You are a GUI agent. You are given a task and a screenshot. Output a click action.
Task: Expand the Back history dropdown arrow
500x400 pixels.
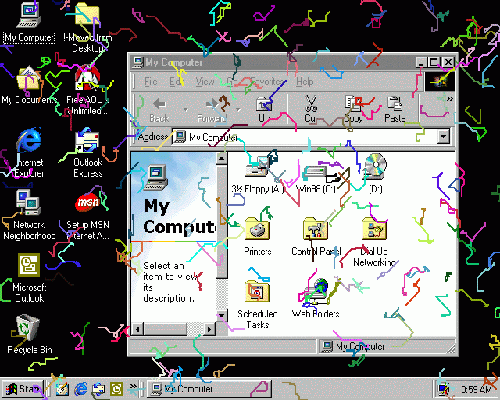click(x=186, y=109)
